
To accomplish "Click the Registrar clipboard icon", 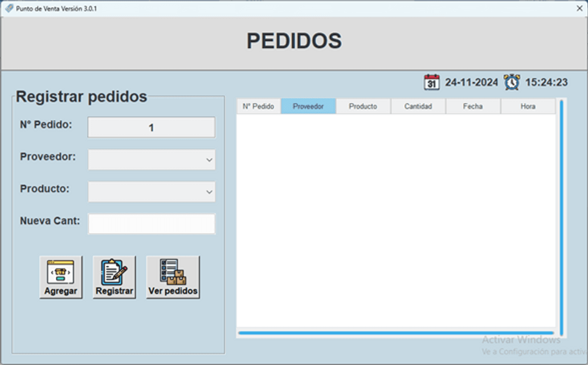I will pyautogui.click(x=114, y=272).
